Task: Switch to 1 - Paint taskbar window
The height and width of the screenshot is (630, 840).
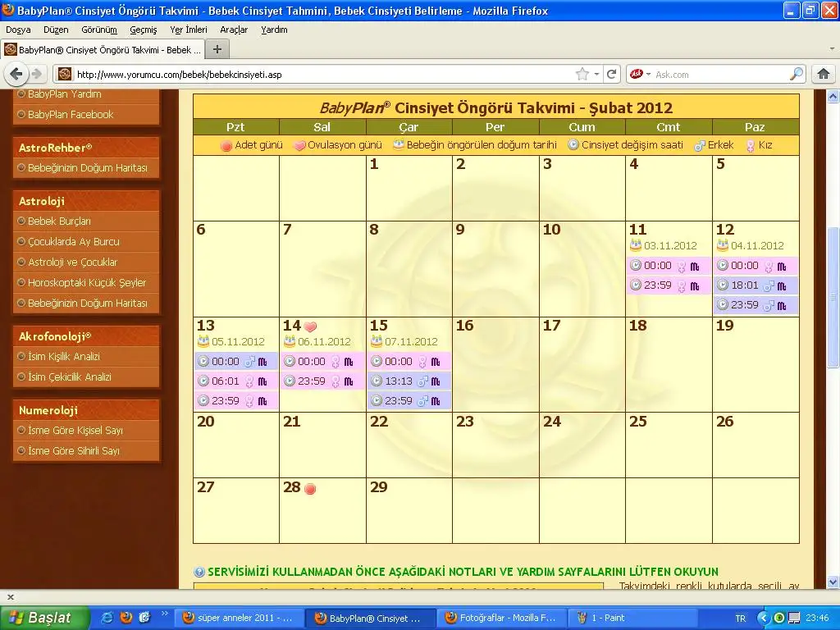Action: point(632,618)
